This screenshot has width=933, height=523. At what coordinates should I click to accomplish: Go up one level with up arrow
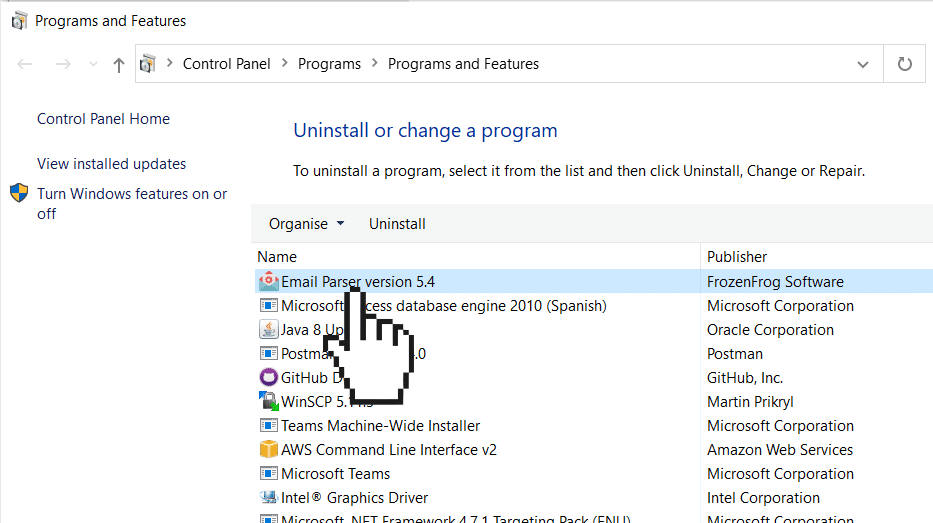(x=119, y=64)
